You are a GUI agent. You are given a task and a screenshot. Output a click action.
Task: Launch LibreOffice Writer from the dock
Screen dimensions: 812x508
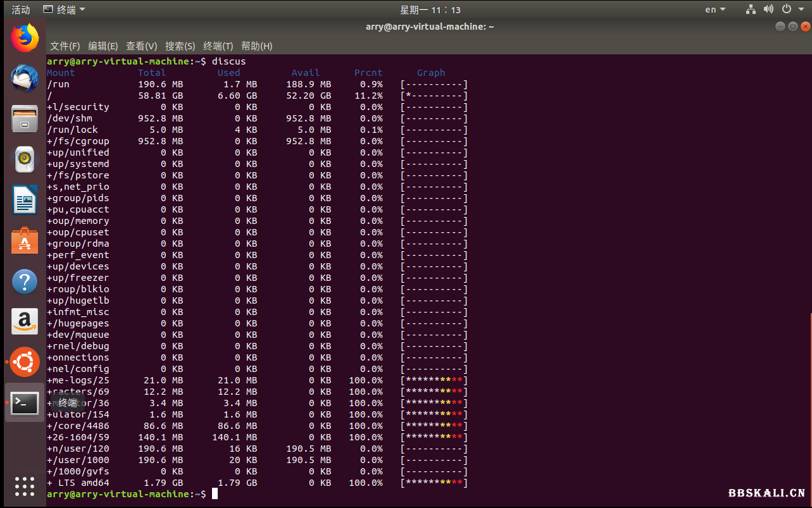(25, 200)
